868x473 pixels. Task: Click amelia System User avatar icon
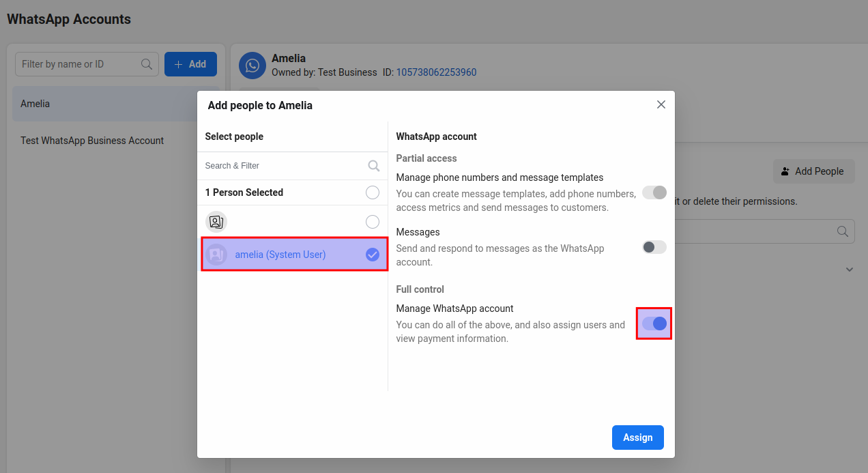216,255
